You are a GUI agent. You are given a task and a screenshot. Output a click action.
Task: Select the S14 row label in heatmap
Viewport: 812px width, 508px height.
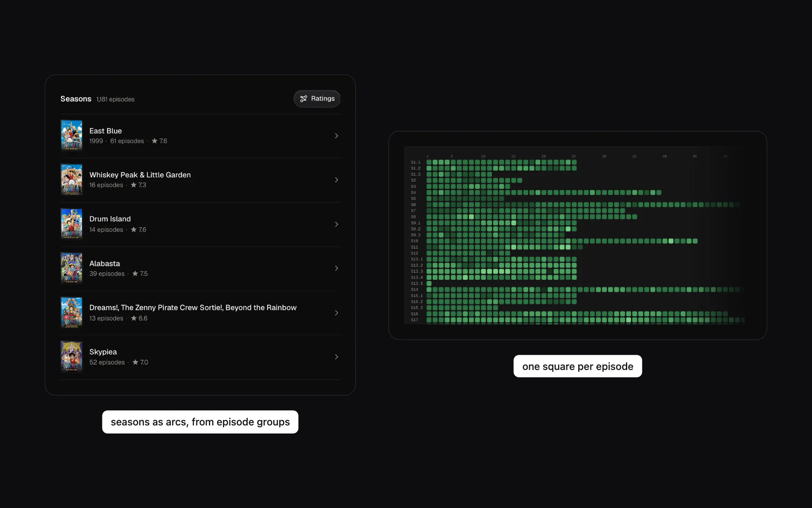[x=414, y=290]
